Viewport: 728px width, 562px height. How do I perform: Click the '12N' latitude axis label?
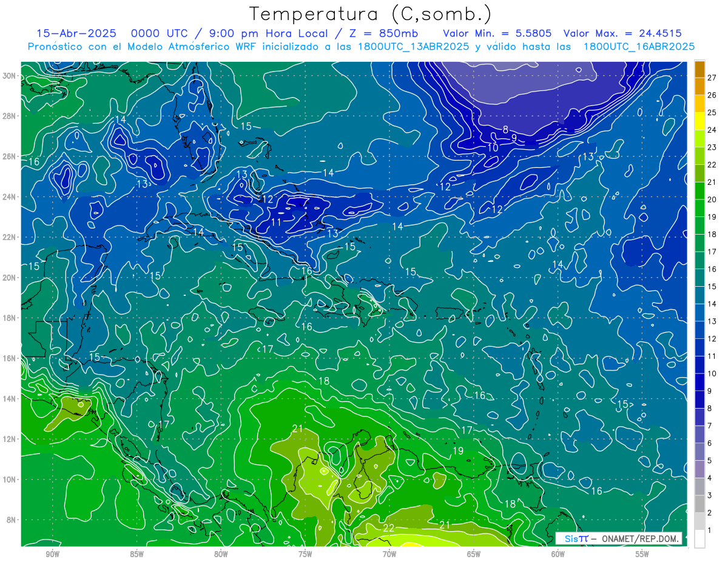coord(10,439)
